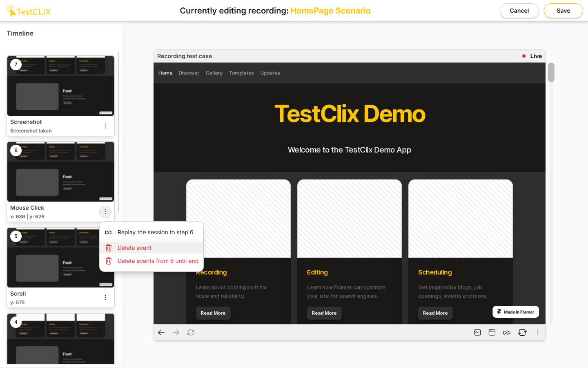Click the Scheduling card title

[x=435, y=272]
